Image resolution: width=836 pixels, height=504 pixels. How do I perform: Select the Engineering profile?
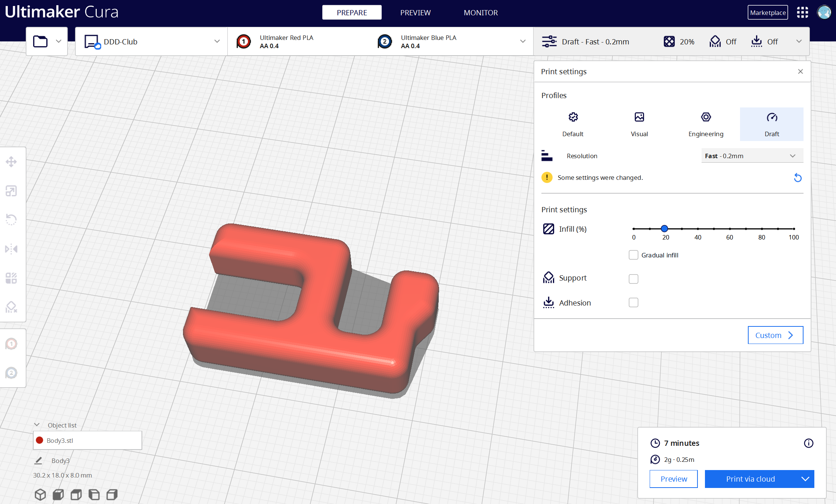coord(705,124)
